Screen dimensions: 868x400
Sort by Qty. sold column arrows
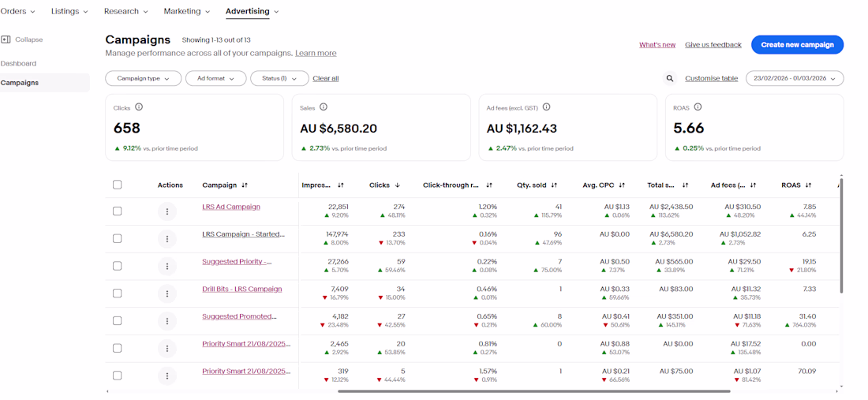pyautogui.click(x=554, y=185)
